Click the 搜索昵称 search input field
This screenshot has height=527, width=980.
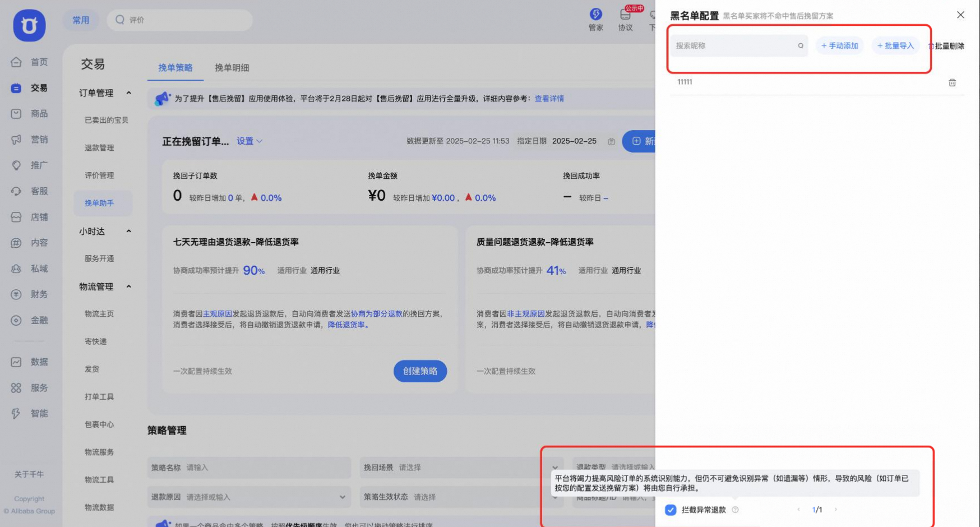coord(734,45)
